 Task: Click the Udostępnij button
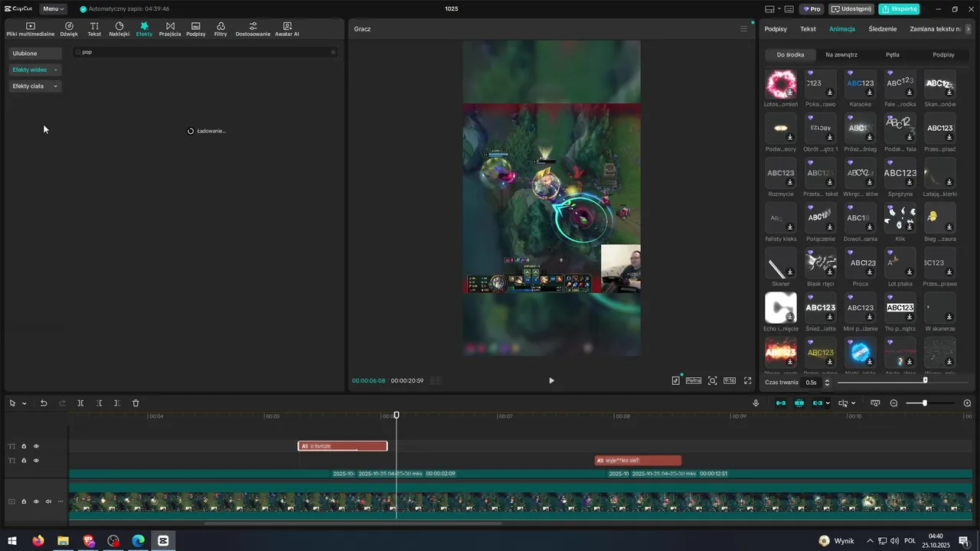tap(851, 9)
